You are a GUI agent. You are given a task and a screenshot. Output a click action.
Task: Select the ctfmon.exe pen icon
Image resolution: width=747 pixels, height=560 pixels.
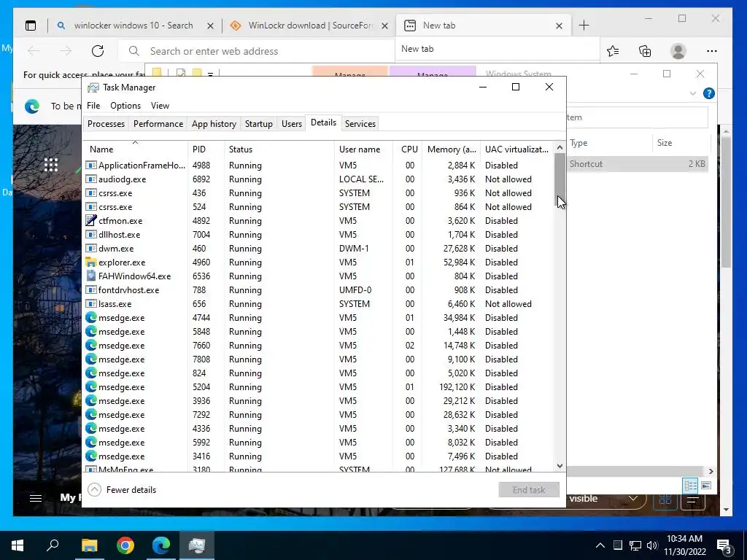[90, 220]
